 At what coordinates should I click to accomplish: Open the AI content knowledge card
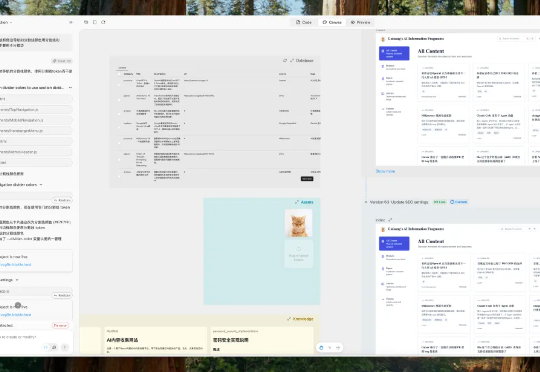click(x=156, y=341)
